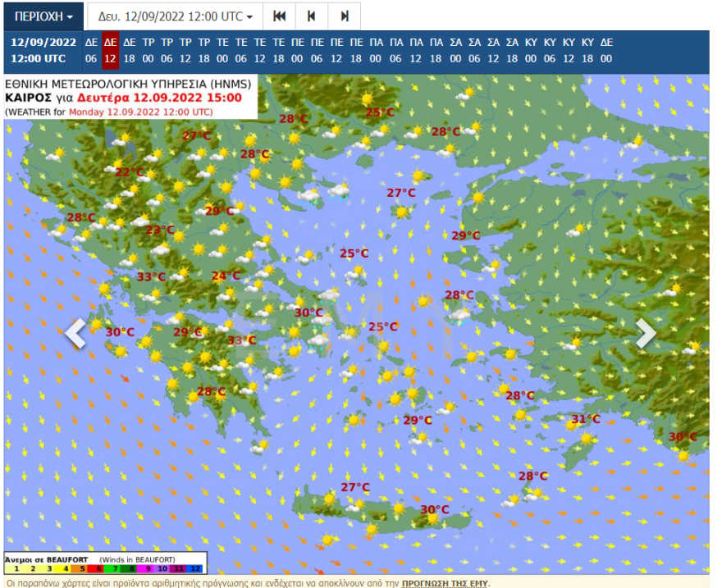Pick the ΠΕ 00 forecast time
The width and height of the screenshot is (722, 588).
pyautogui.click(x=297, y=51)
